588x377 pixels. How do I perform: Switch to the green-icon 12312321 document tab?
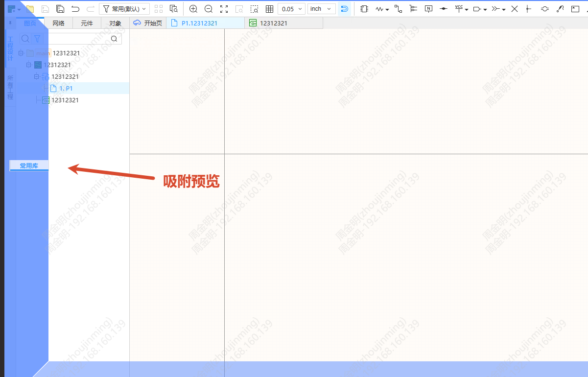tap(283, 23)
